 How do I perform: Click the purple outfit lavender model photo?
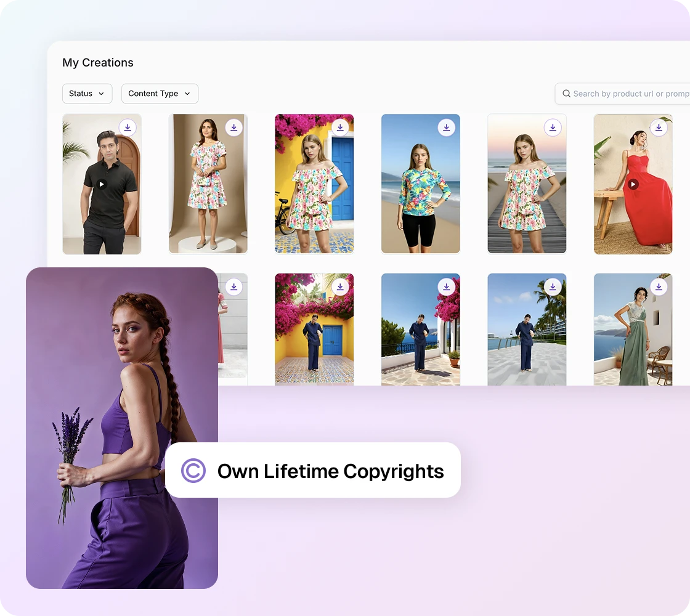click(x=122, y=428)
